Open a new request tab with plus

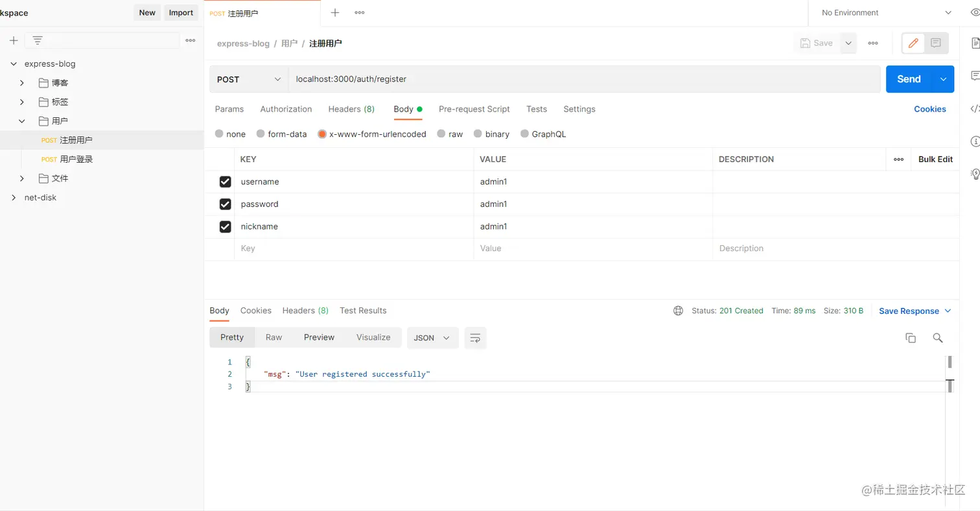pos(335,12)
